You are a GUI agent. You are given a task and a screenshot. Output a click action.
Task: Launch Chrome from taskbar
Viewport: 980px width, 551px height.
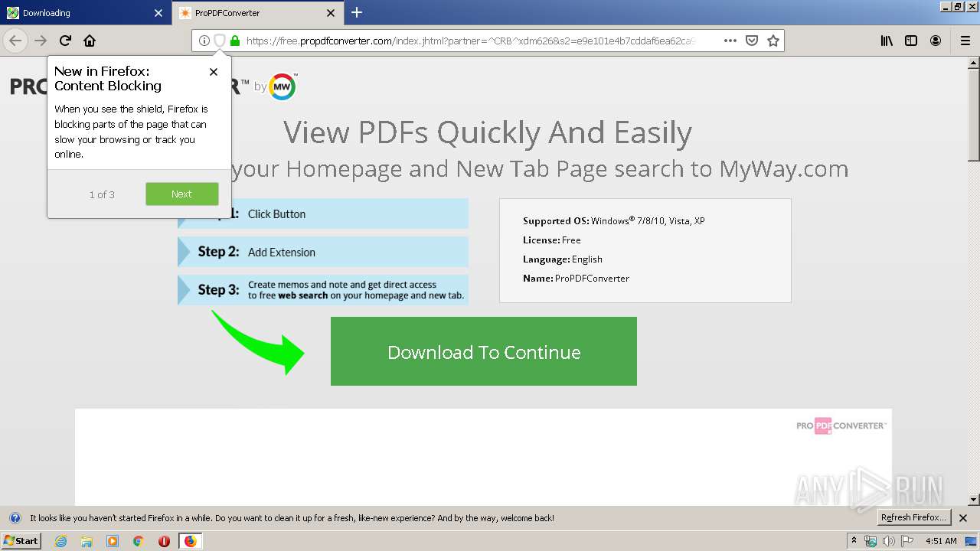pos(139,541)
